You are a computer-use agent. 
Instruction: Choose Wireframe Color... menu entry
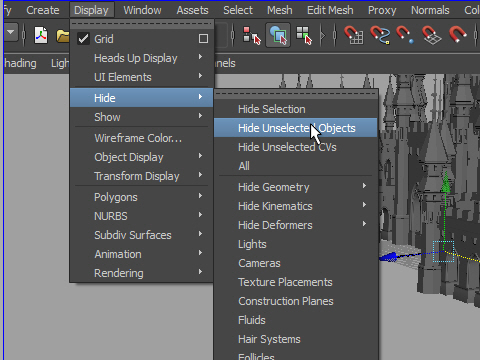coord(141,138)
